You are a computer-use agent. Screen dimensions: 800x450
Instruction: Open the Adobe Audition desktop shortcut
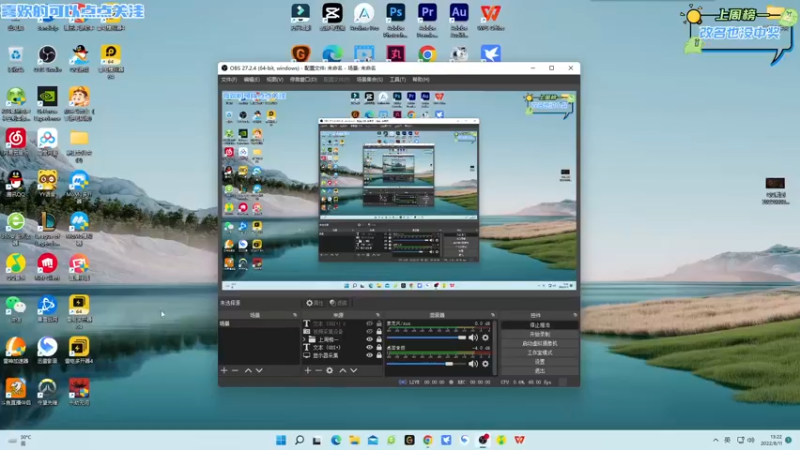coord(459,19)
